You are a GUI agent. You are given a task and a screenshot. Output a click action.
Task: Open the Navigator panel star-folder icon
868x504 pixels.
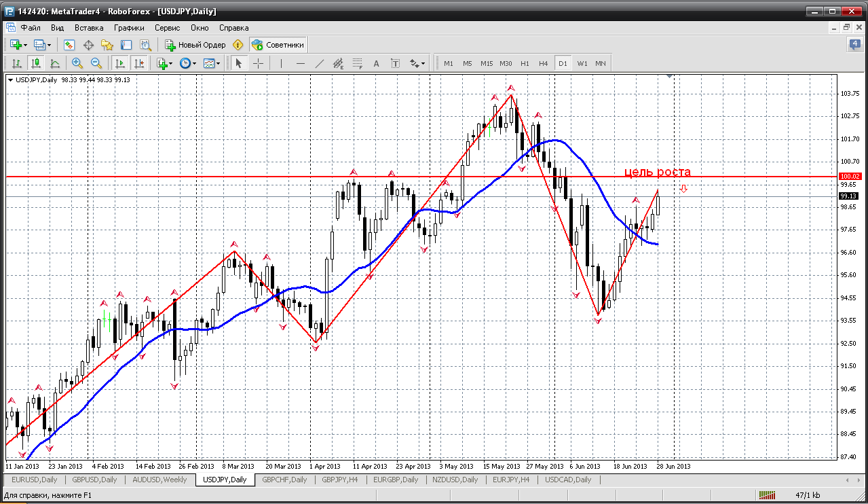pos(107,45)
